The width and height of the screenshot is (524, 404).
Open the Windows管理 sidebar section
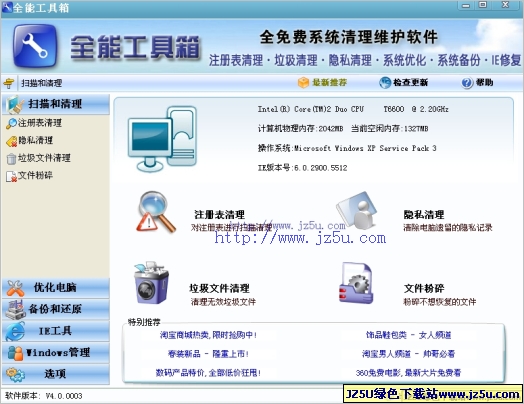coord(56,353)
